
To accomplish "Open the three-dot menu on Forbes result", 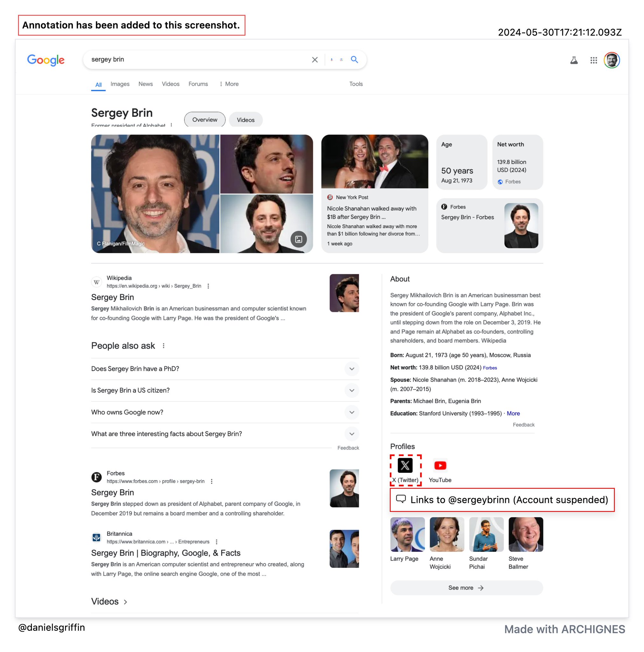I will coord(212,481).
